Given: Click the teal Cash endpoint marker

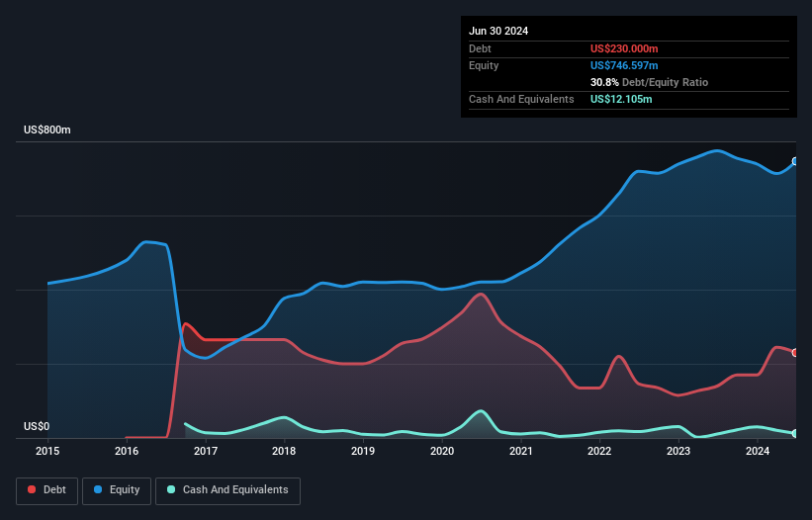Looking at the screenshot, I should point(795,433).
